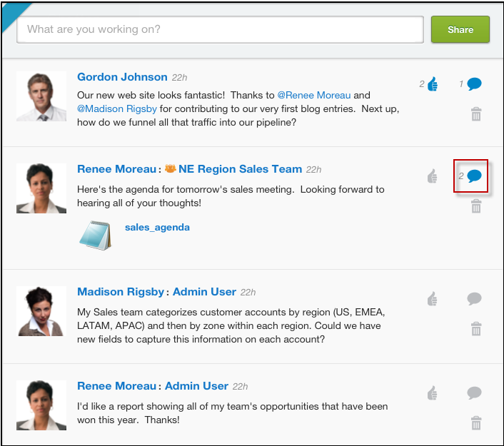Delete Madison Rigsby's post with trash icon
This screenshot has width=504, height=446.
click(x=476, y=329)
